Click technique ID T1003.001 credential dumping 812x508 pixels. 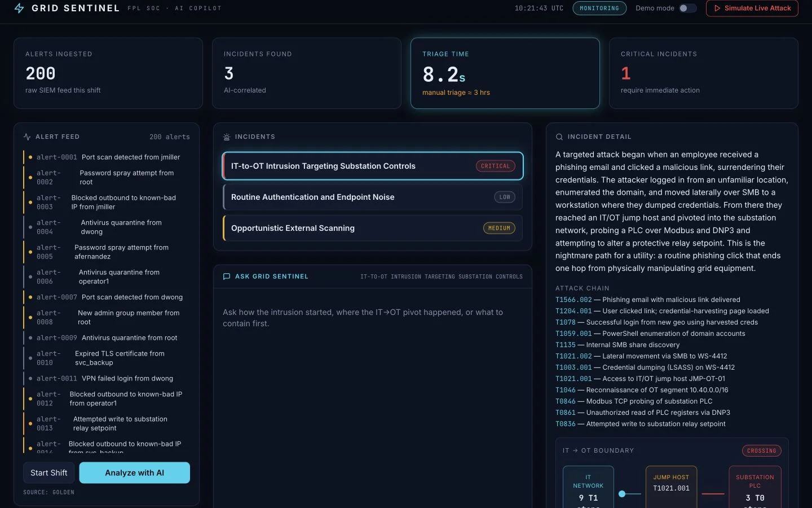(573, 367)
